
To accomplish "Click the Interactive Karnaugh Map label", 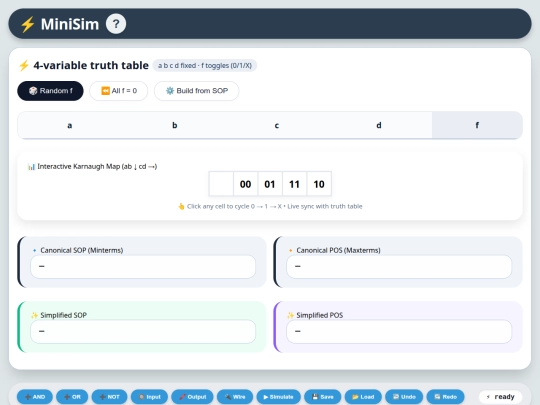I will 92,167.
